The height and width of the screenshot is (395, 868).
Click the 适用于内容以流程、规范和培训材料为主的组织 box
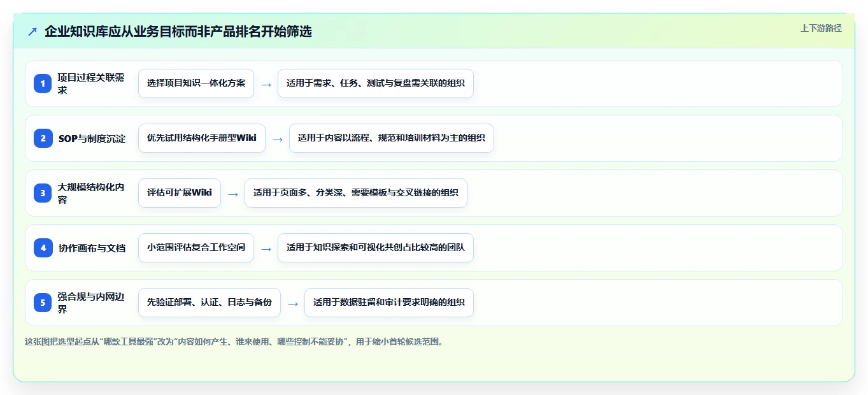(x=392, y=138)
